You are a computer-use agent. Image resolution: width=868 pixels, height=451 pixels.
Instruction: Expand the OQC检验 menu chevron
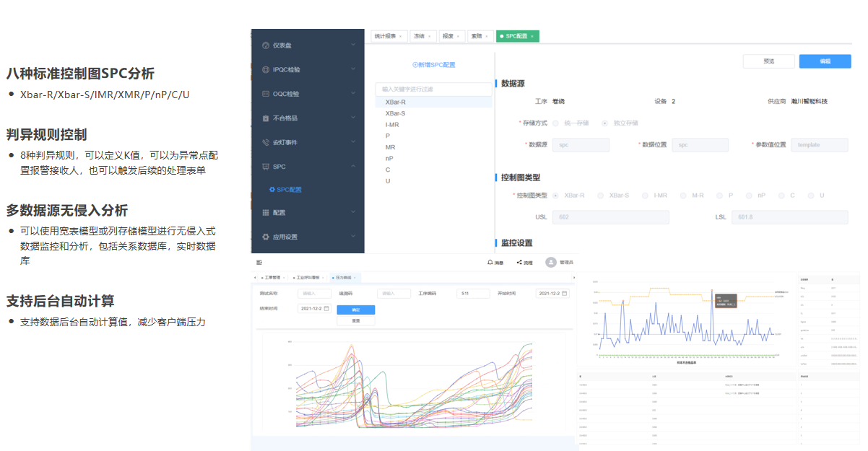point(353,93)
